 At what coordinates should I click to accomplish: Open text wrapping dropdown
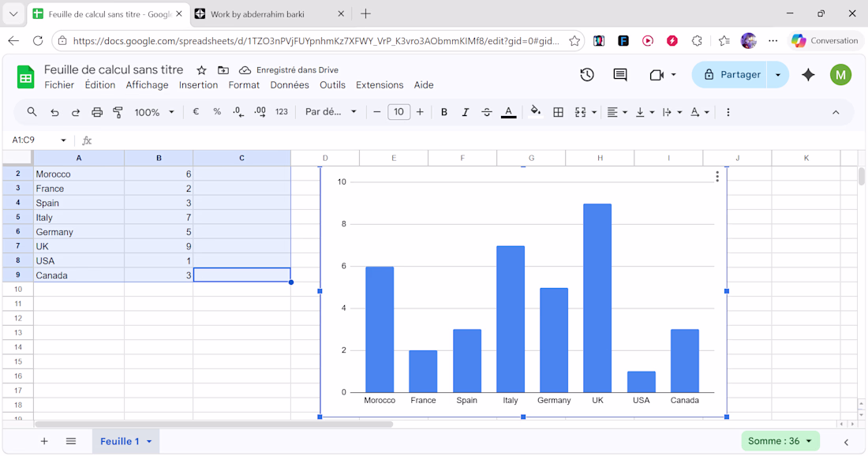point(672,112)
